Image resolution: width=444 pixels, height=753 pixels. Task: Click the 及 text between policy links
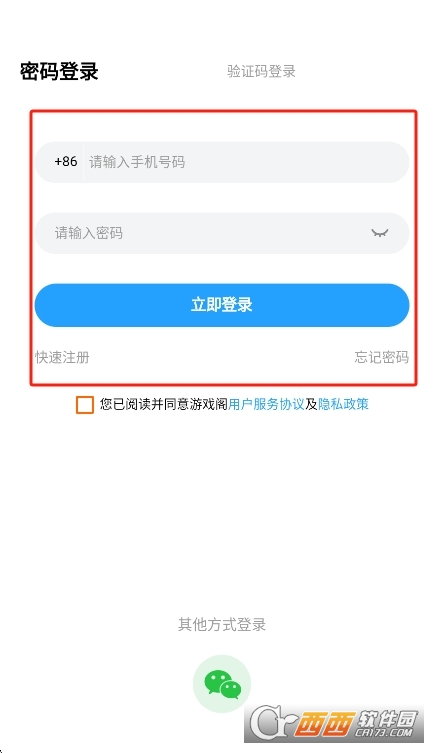tap(311, 404)
